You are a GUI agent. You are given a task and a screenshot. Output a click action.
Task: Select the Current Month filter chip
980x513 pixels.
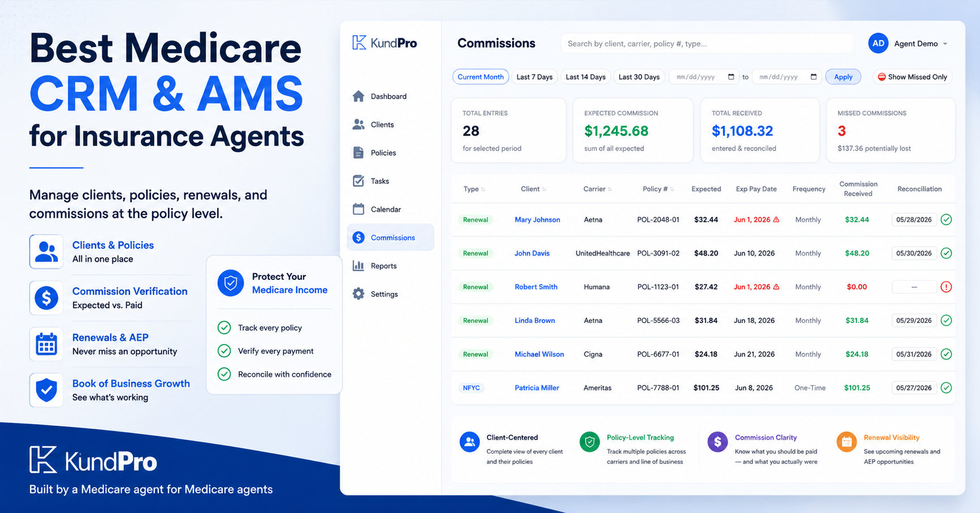tap(480, 77)
